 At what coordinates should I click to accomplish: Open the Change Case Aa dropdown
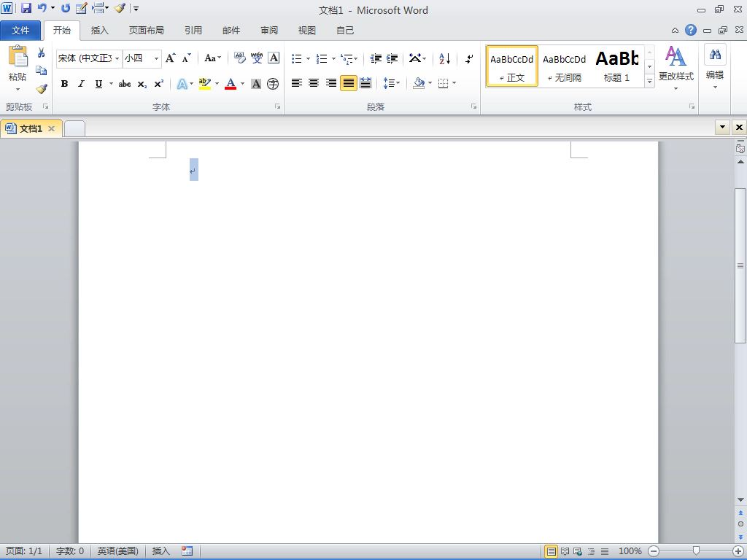(x=212, y=58)
